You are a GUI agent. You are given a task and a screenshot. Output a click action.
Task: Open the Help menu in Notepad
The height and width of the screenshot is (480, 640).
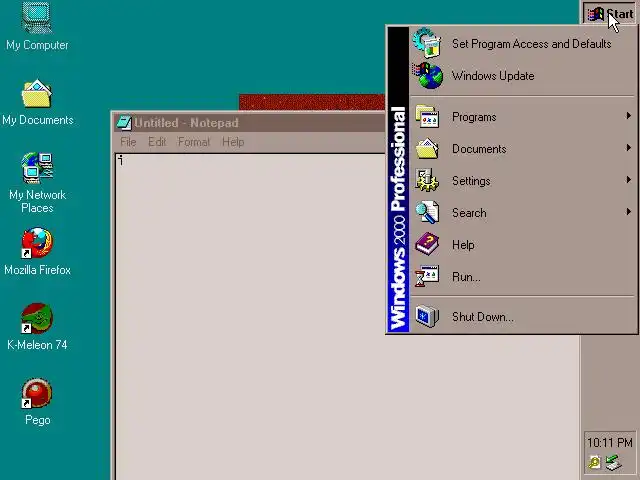(x=233, y=142)
